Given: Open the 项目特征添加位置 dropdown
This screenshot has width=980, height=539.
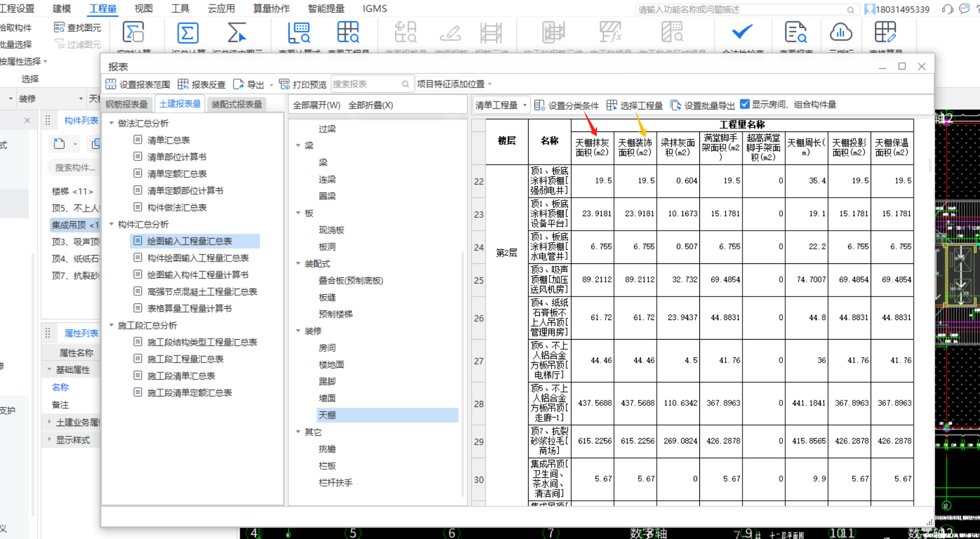Looking at the screenshot, I should 454,84.
